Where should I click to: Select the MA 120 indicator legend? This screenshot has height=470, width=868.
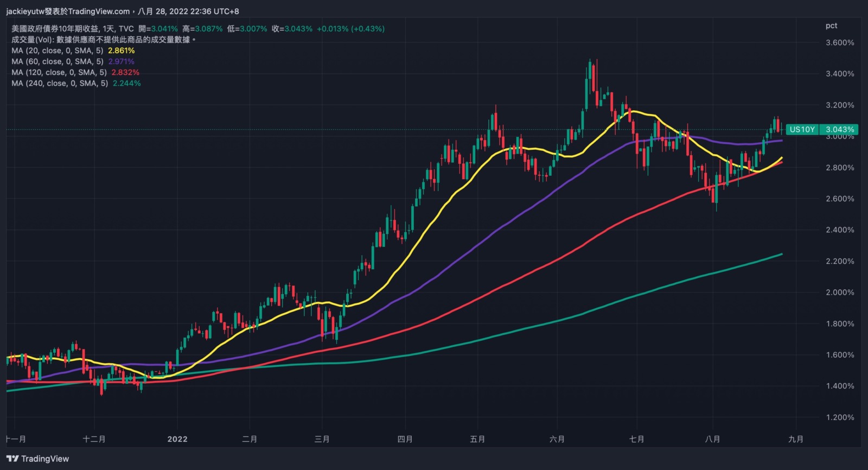pos(59,72)
